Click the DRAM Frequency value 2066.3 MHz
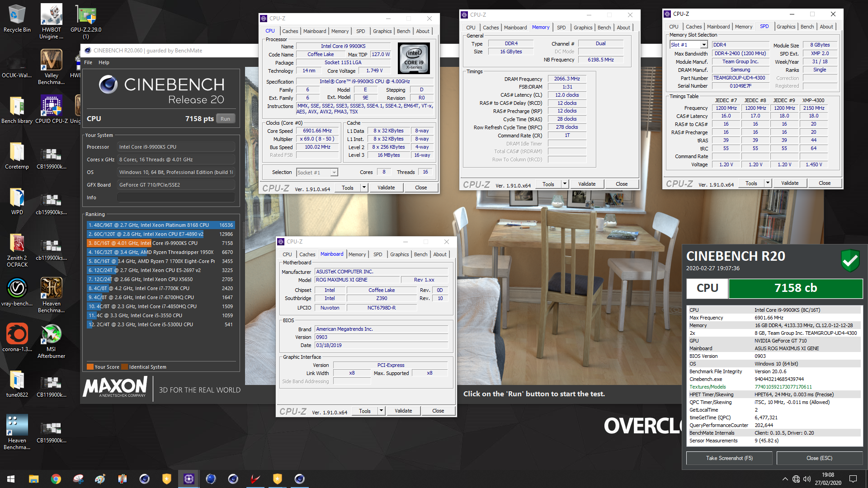 567,79
